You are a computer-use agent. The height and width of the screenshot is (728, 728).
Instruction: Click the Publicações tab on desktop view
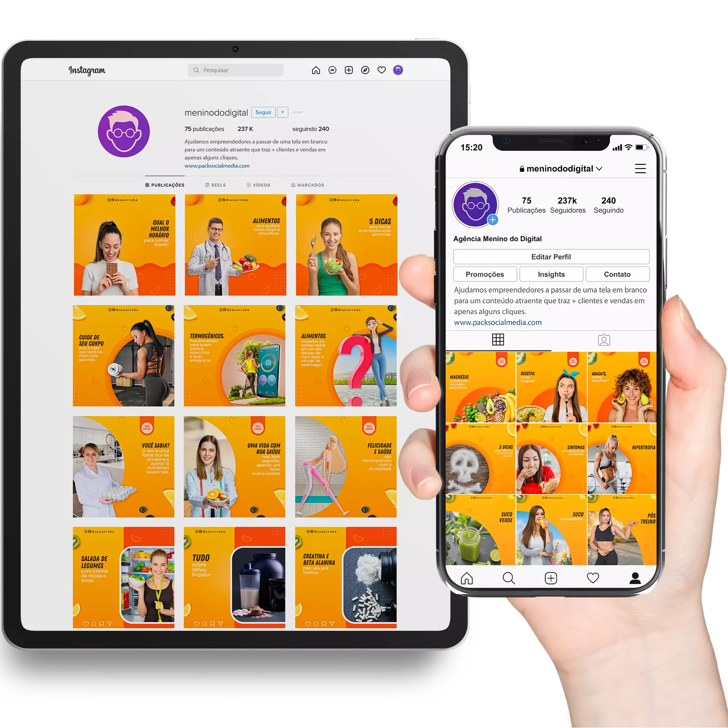coord(165,184)
